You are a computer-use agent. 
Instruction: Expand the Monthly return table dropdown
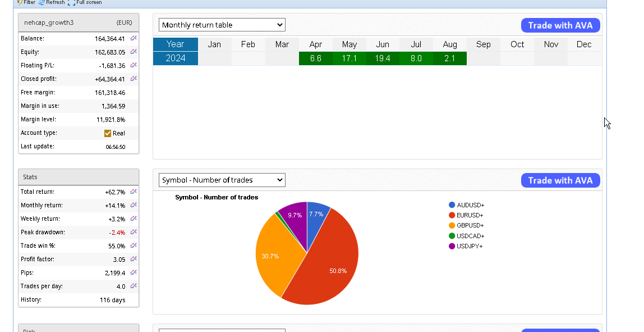222,25
